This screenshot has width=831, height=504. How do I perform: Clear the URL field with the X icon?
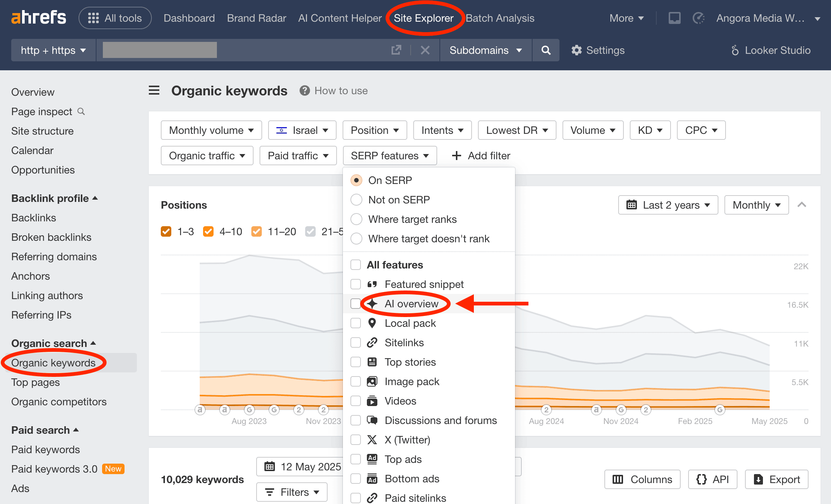tap(425, 50)
